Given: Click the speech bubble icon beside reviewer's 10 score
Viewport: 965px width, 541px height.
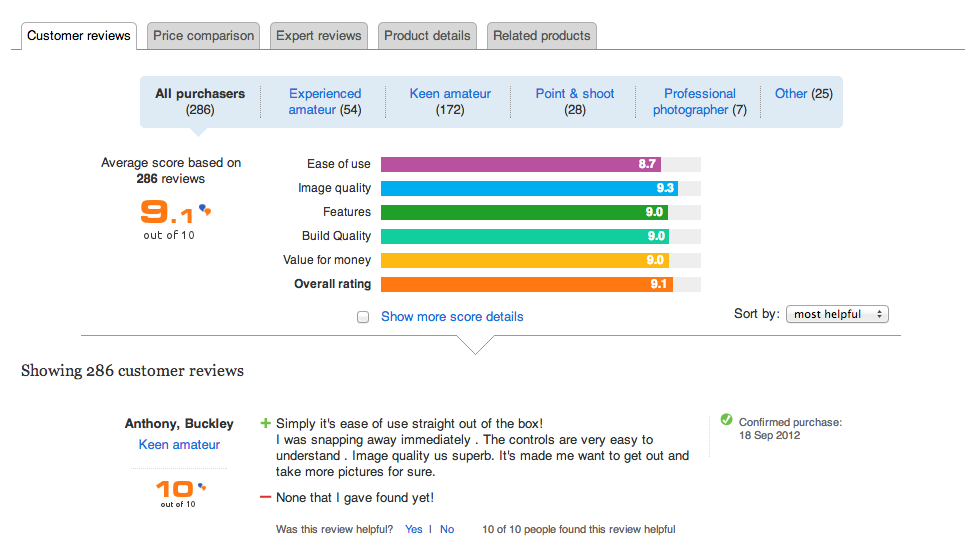Looking at the screenshot, I should click(x=203, y=487).
